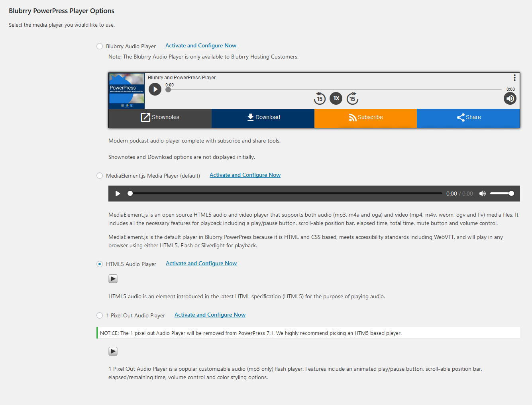Image resolution: width=532 pixels, height=405 pixels.
Task: Click the rewind 15 seconds icon
Action: 320,98
